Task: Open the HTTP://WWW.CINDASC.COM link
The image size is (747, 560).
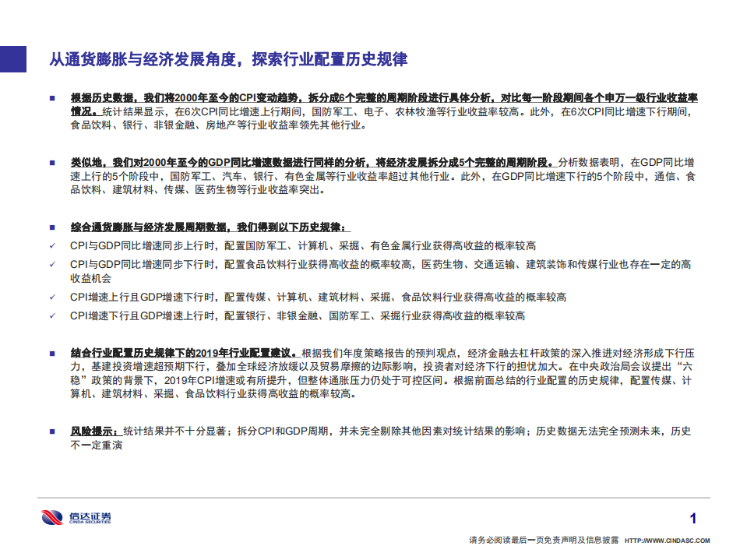Action: 667,542
